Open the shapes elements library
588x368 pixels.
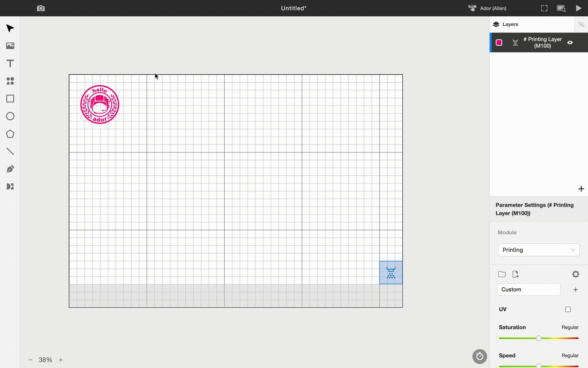tap(10, 81)
